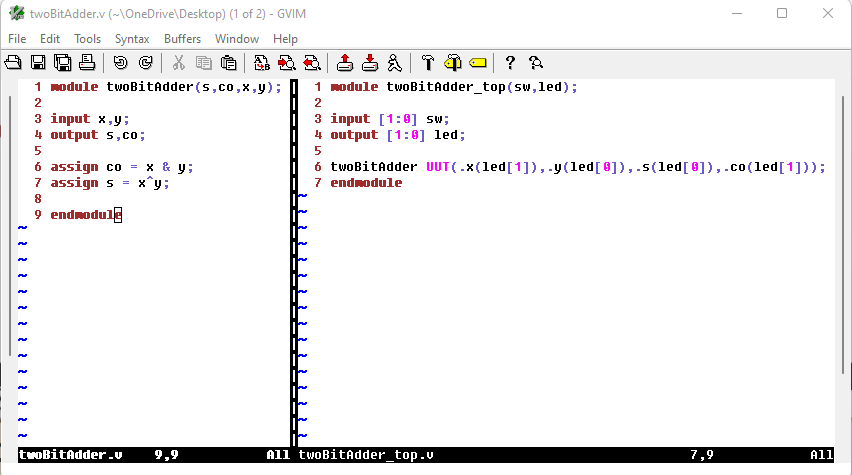The image size is (852, 475).
Task: Paste from clipboard using toolbar icon
Action: [x=228, y=63]
